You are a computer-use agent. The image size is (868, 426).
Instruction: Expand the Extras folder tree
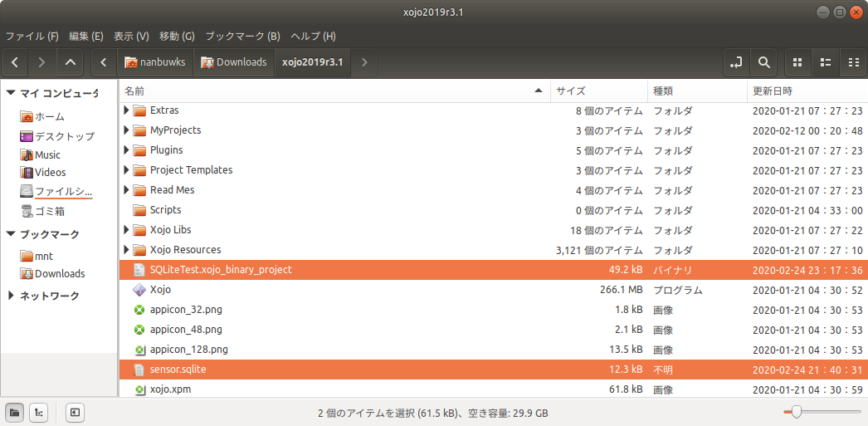(126, 110)
